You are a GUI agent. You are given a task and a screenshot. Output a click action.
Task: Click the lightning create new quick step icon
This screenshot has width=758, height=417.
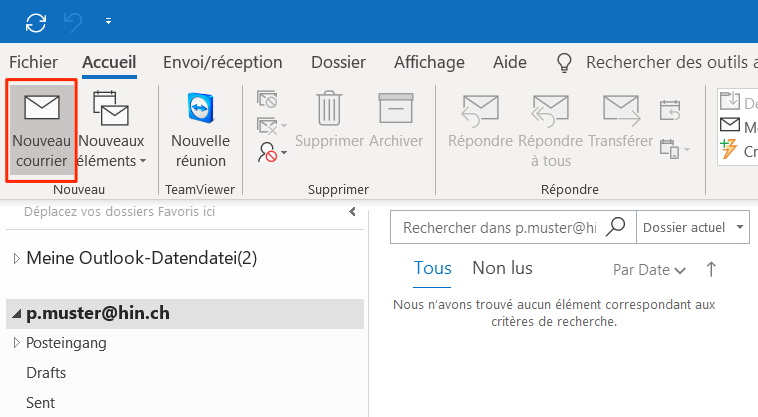click(729, 149)
